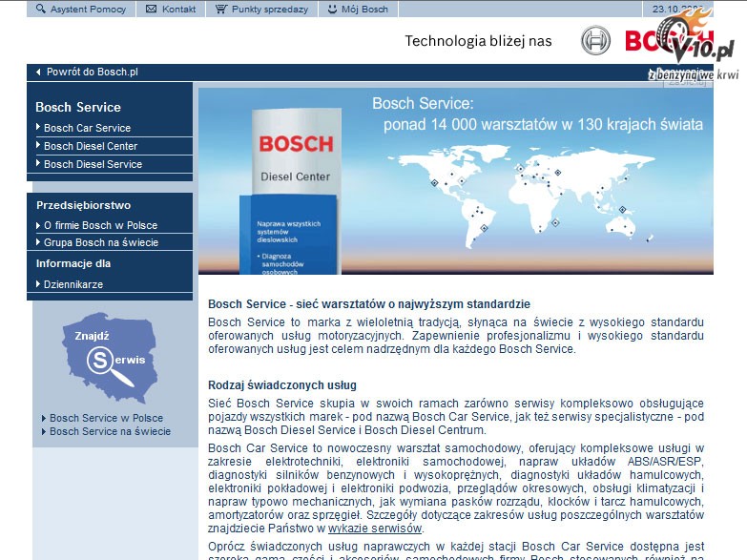The height and width of the screenshot is (560, 747).
Task: Open Mój Bosch
Action: [364, 9]
